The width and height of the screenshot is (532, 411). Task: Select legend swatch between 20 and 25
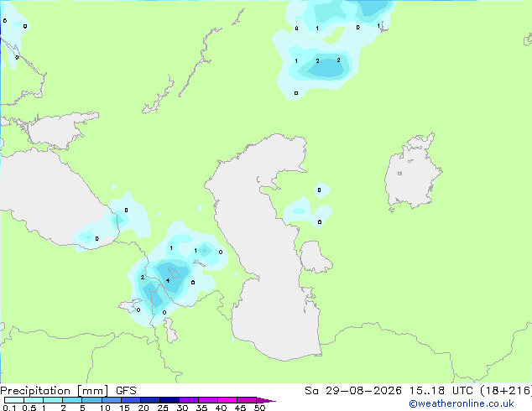click(149, 400)
